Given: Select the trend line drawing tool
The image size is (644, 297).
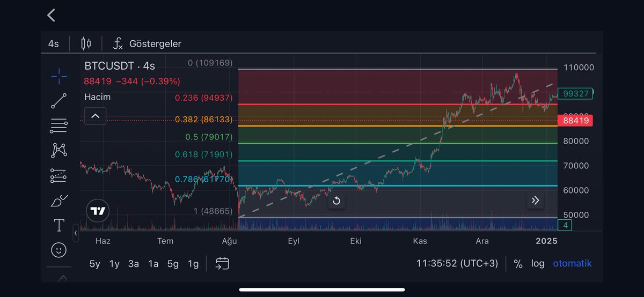Looking at the screenshot, I should click(x=59, y=101).
